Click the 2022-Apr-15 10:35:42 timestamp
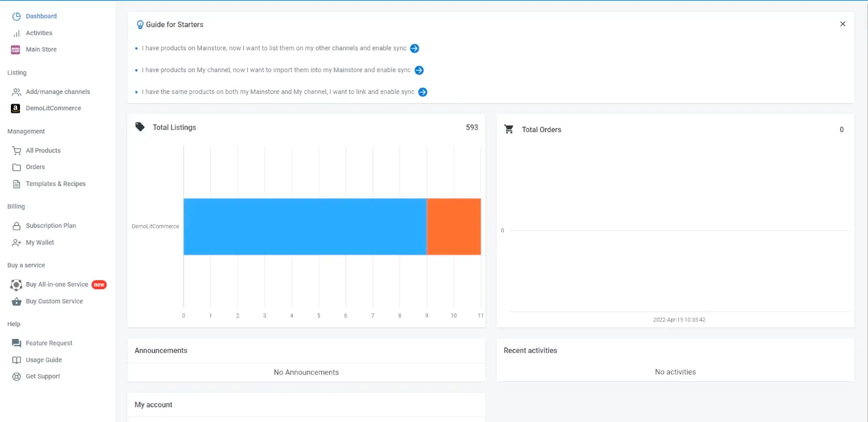868x422 pixels. [679, 320]
